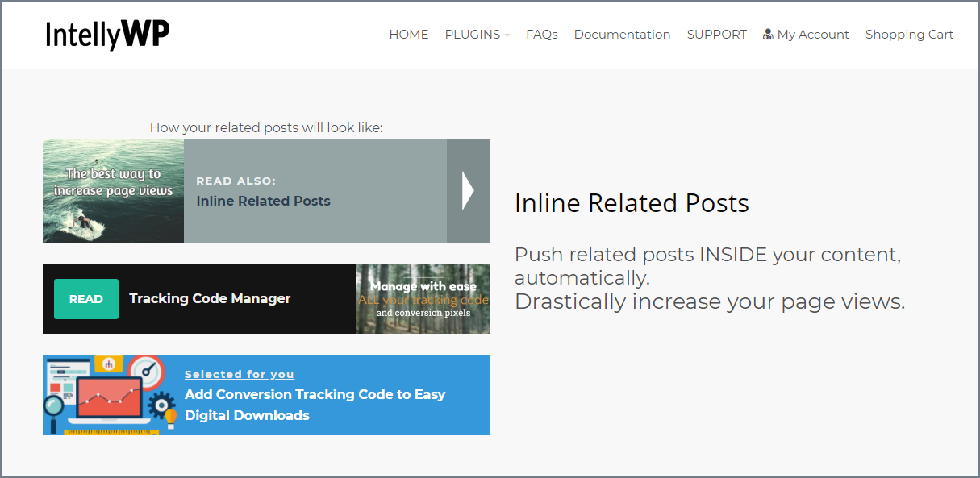Click the Inline Related Posts heading
The height and width of the screenshot is (478, 980).
[x=632, y=203]
